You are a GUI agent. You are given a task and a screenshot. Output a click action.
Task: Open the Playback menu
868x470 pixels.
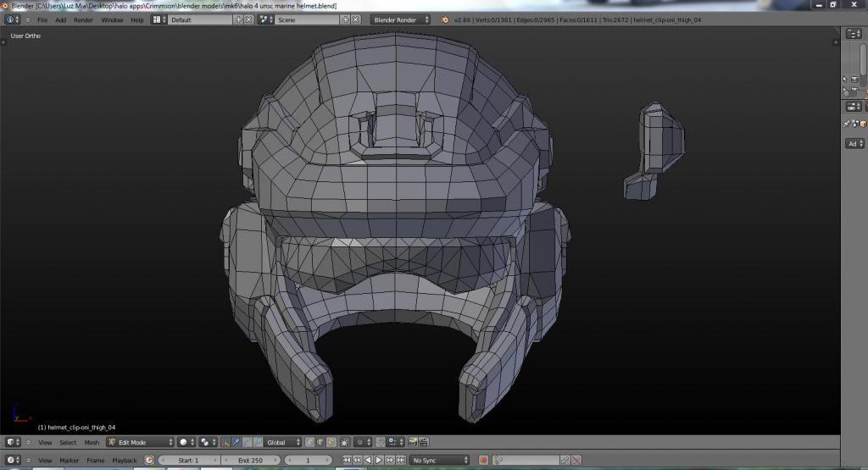(124, 461)
